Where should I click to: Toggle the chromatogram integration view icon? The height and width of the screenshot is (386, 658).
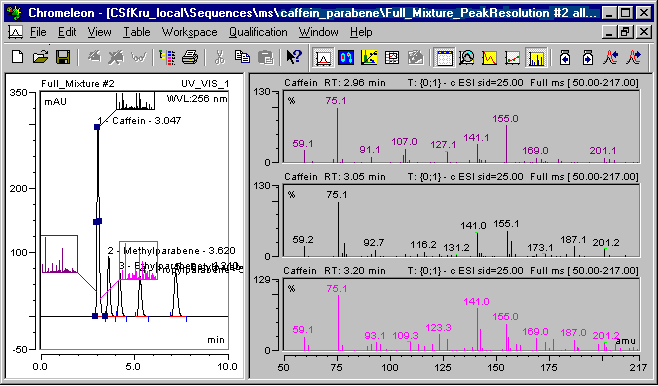click(323, 57)
